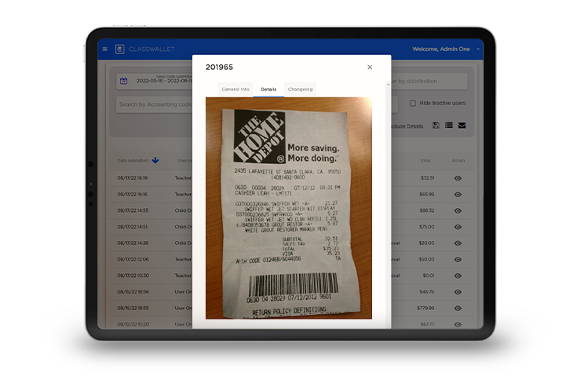View details for the $46.76 row
Image resolution: width=588 pixels, height=376 pixels.
coord(458,292)
